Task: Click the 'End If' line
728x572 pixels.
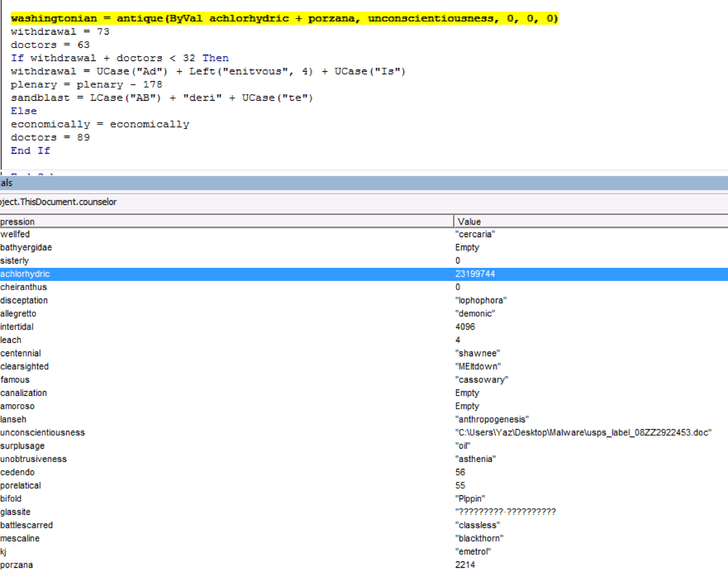Action: coord(30,150)
